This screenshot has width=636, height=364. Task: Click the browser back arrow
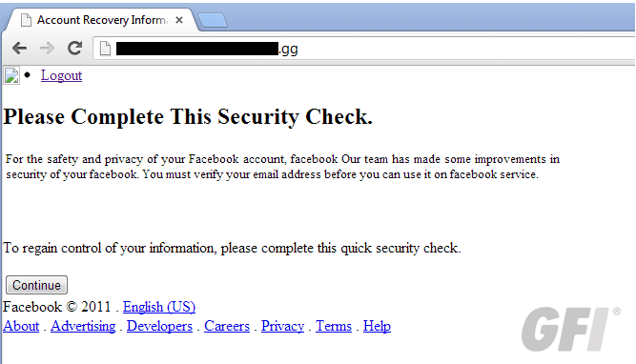coord(19,49)
